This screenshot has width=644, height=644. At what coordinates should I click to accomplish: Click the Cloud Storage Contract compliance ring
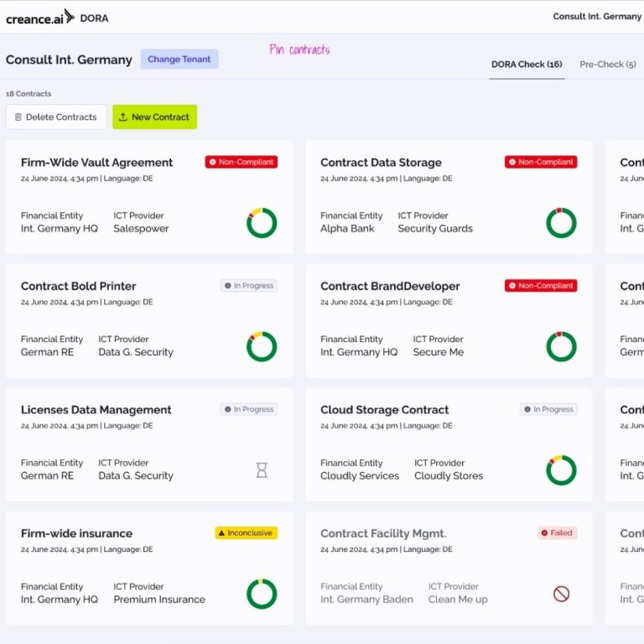pos(561,470)
